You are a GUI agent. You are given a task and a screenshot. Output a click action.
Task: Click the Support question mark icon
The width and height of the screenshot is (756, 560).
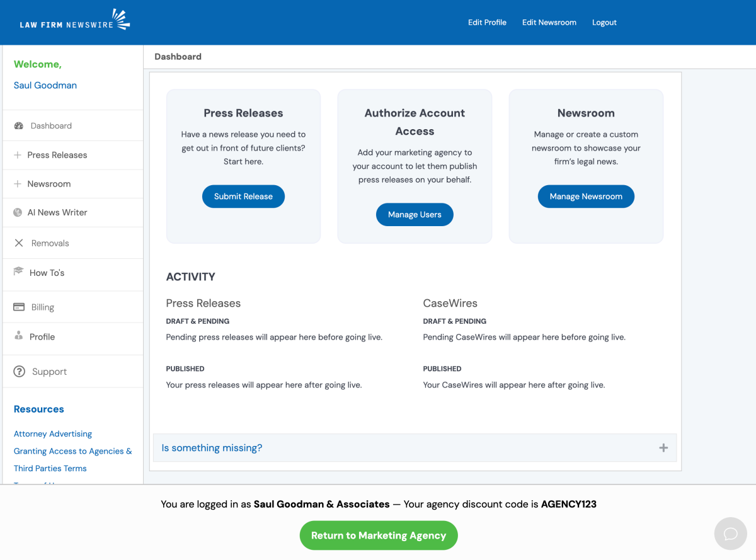[x=19, y=372]
